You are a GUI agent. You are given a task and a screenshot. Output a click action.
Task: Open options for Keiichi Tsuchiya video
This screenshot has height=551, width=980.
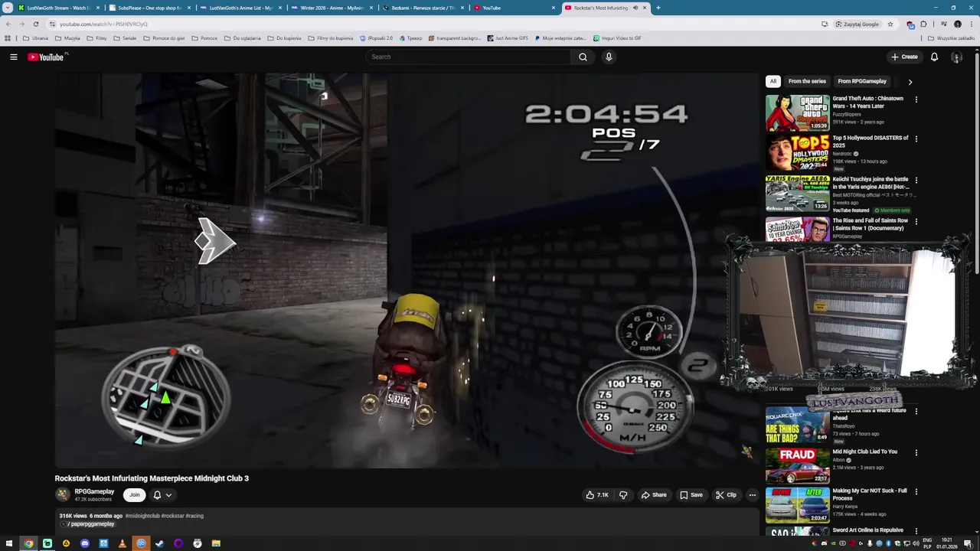pyautogui.click(x=916, y=181)
